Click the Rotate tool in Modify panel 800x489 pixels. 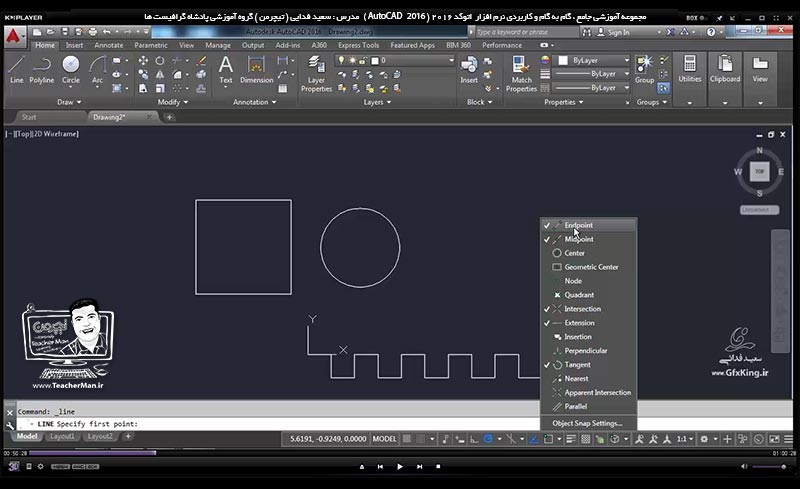160,61
